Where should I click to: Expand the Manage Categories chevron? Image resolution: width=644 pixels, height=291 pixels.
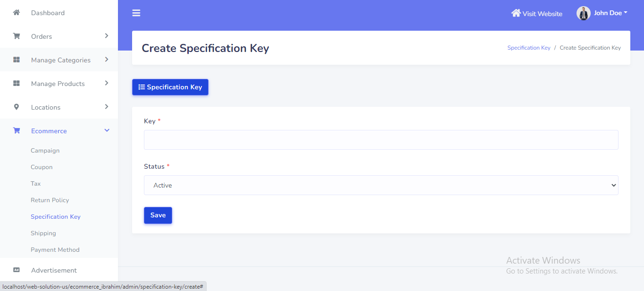107,60
